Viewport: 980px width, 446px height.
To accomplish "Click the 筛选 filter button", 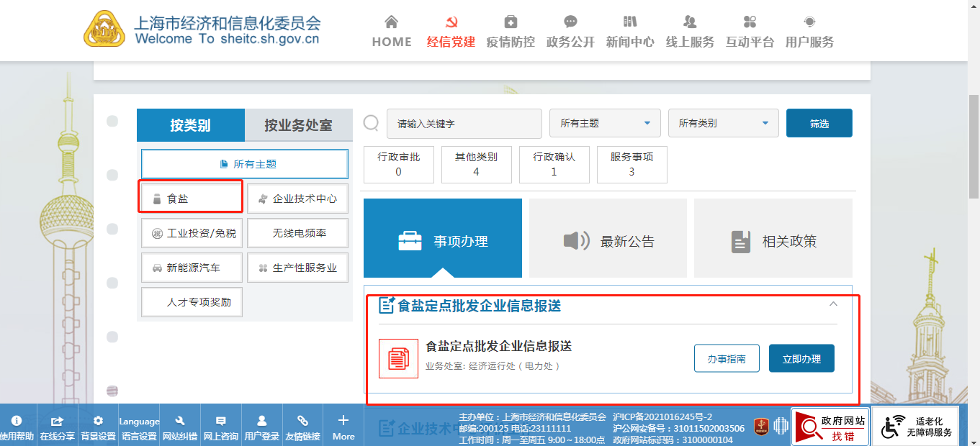I will click(x=819, y=123).
